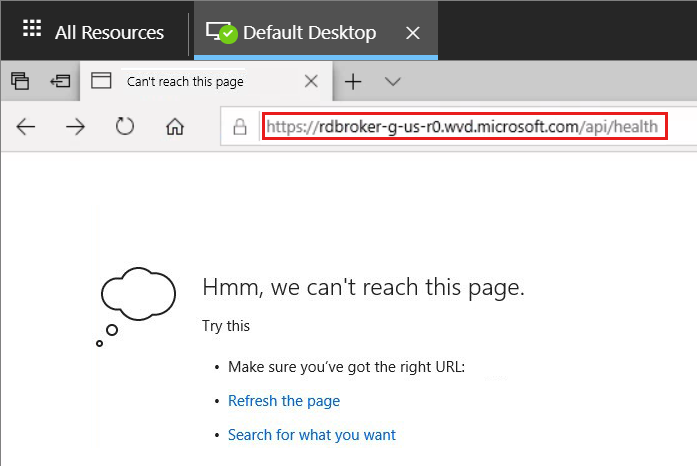Open the "Search for what you want" link
697x466 pixels.
tap(312, 435)
